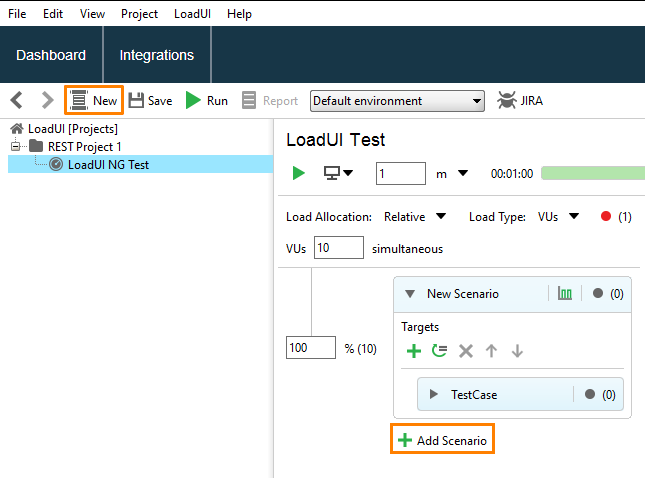Screen dimensions: 645x478
Task: Click the TestCase label
Action: (474, 394)
